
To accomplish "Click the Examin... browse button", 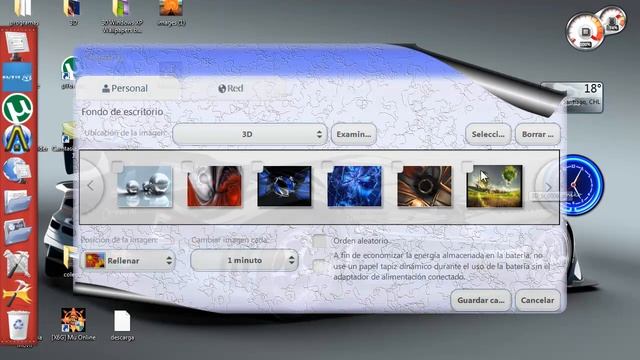I will click(353, 134).
